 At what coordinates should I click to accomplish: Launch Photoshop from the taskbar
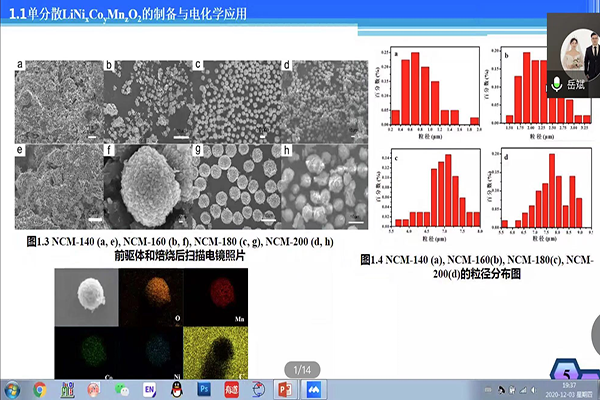(205, 389)
